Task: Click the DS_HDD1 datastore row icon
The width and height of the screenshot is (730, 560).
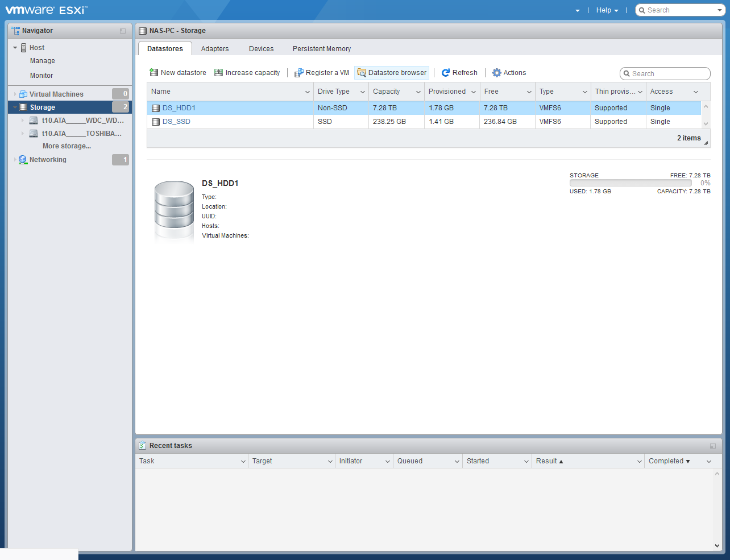Action: tap(156, 108)
